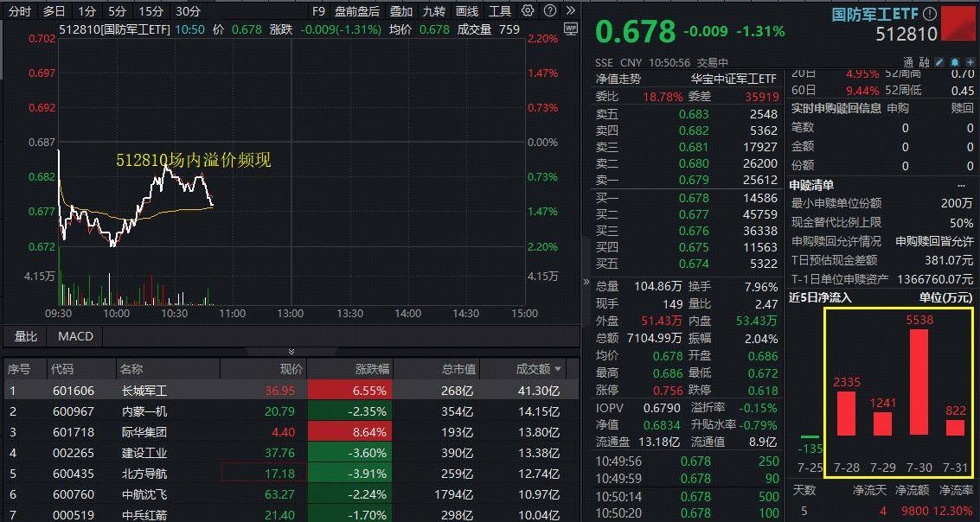Screen dimensions: 980x522
Task: Select the 15分 period tab
Action: click(151, 10)
